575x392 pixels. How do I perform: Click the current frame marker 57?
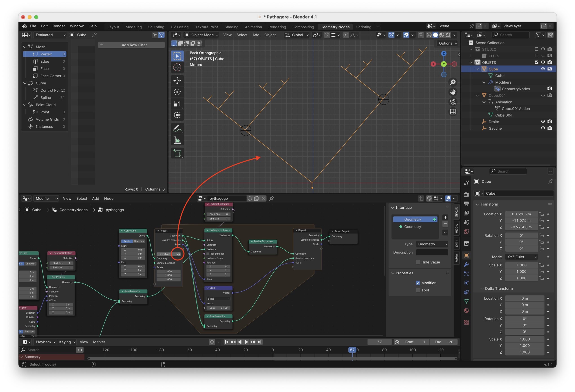352,350
